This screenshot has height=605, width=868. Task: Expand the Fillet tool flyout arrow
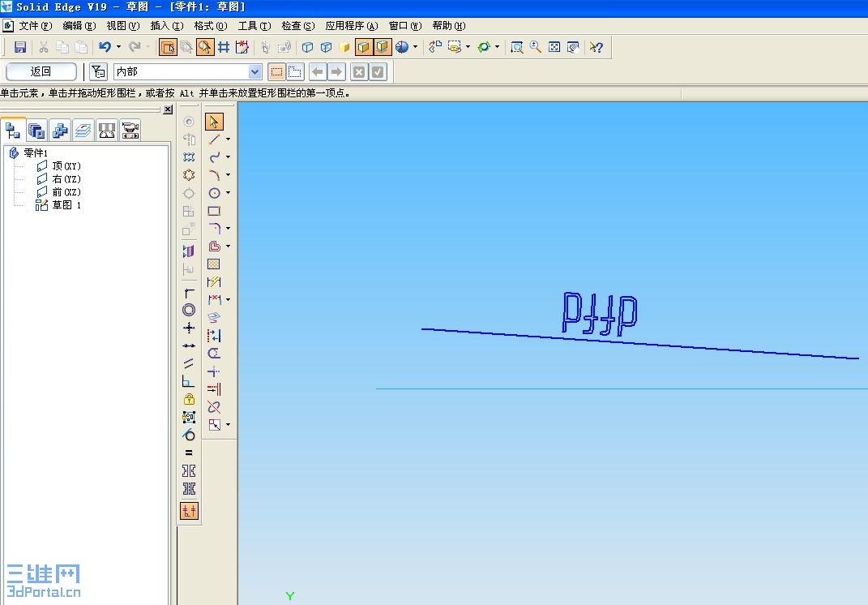point(228,228)
